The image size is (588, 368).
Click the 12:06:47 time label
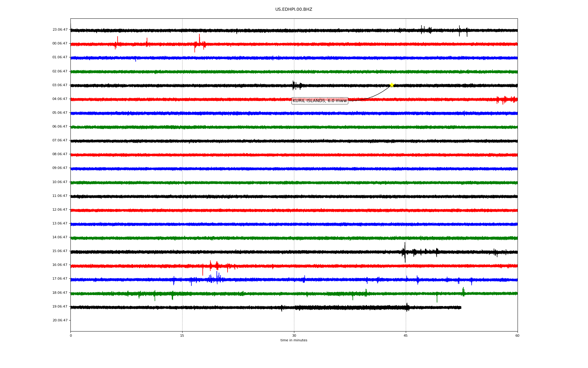point(60,210)
